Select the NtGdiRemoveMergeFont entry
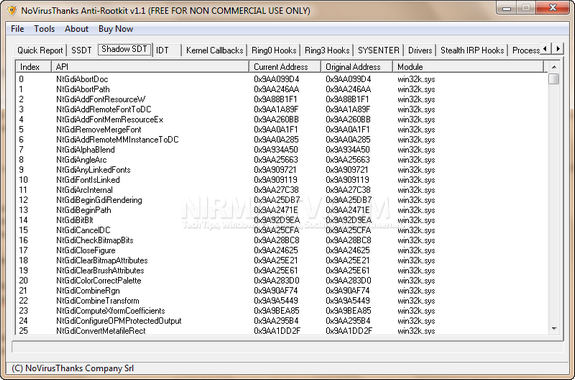 coord(281,129)
